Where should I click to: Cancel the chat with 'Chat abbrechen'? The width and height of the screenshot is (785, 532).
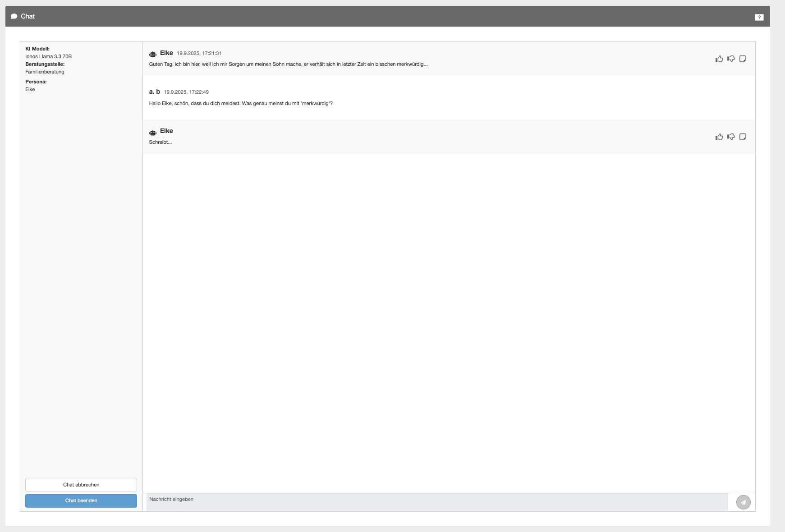pyautogui.click(x=81, y=485)
